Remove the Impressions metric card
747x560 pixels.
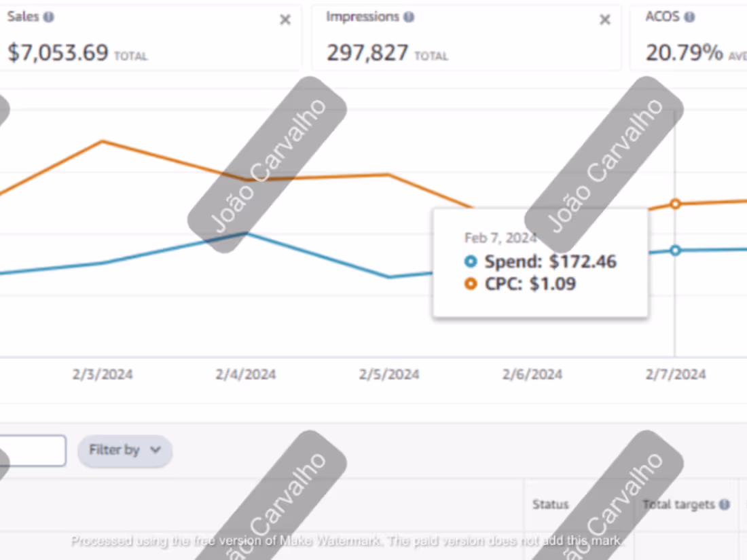pos(604,20)
